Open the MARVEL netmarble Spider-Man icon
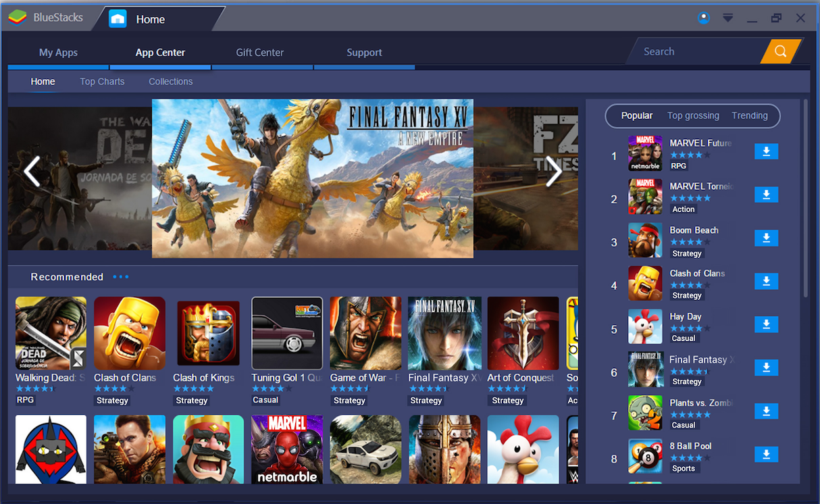Image resolution: width=820 pixels, height=504 pixels. click(x=287, y=449)
